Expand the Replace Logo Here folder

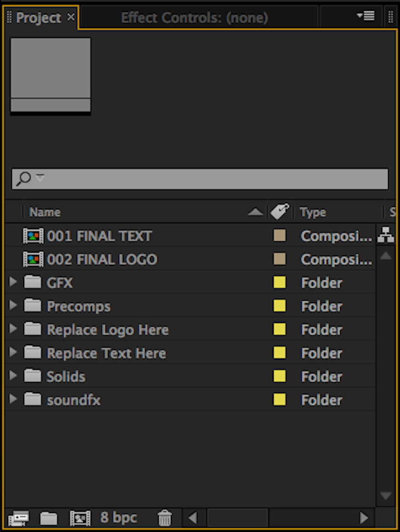pyautogui.click(x=13, y=329)
